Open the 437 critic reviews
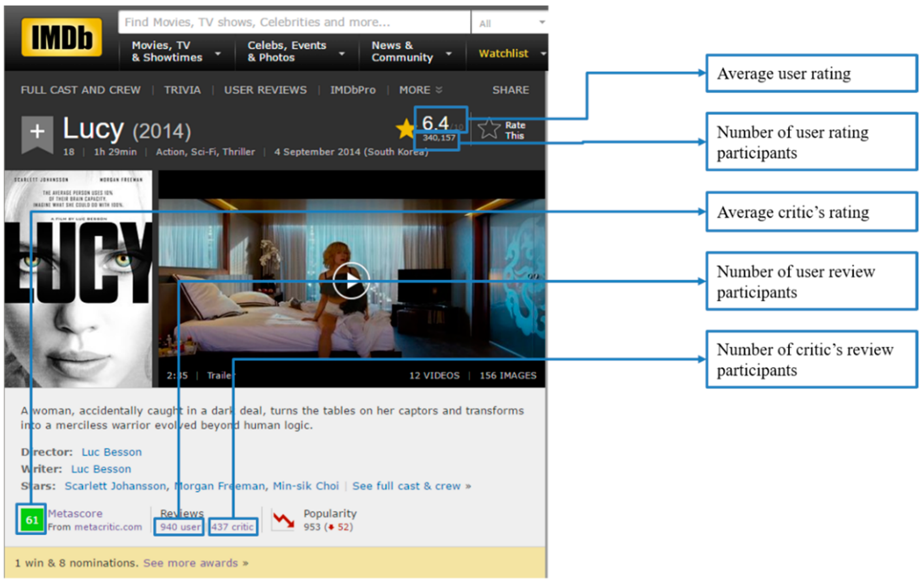This screenshot has width=922, height=588. pos(233,527)
